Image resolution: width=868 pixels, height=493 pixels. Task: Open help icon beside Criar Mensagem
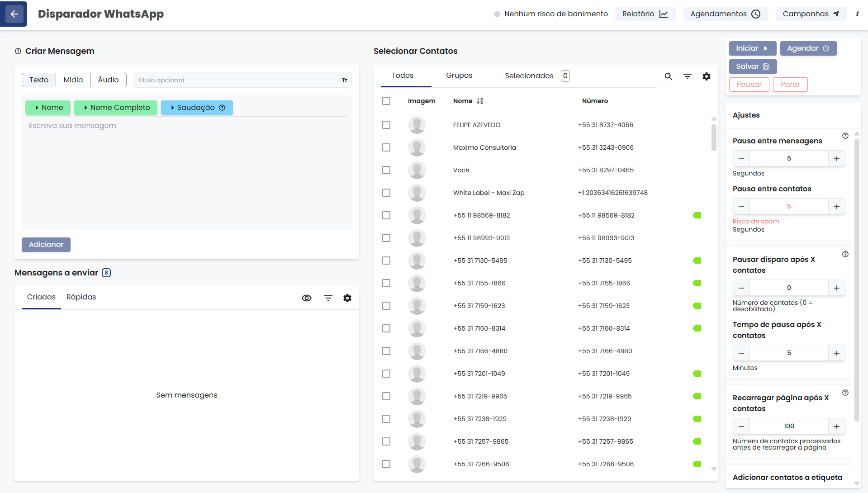click(18, 51)
